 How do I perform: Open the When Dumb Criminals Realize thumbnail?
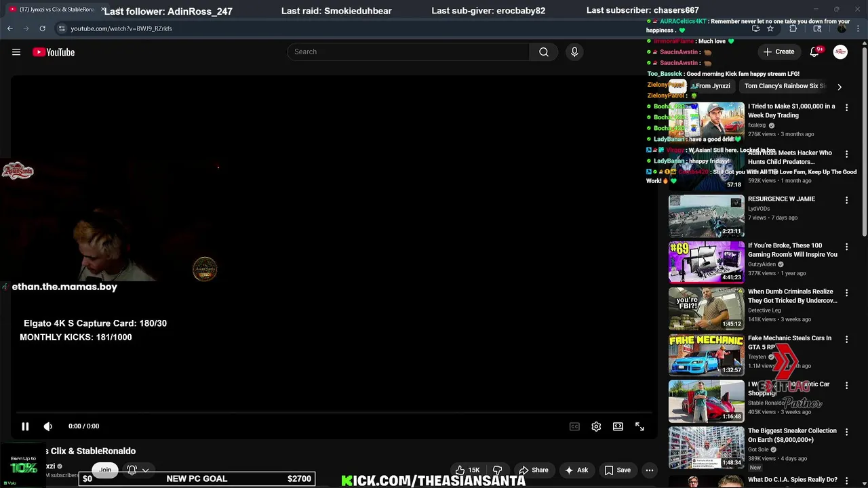click(707, 308)
